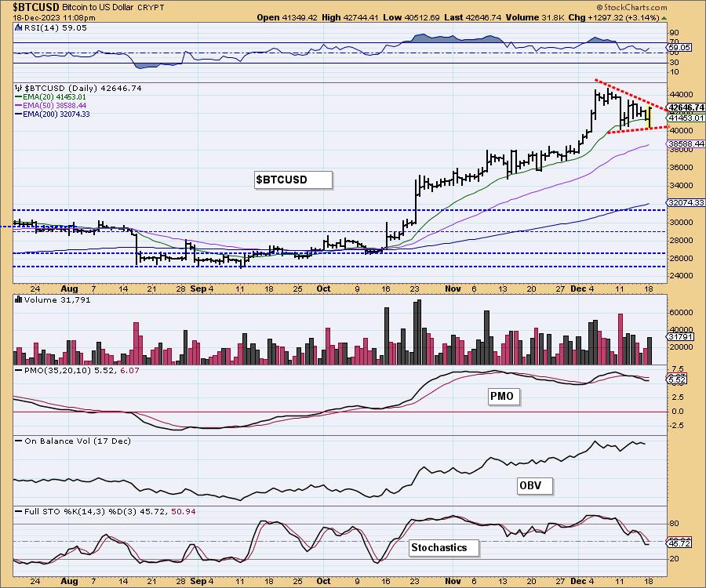Image resolution: width=706 pixels, height=588 pixels.
Task: Click the EMA(50) 38588.44 legend entry
Action: (54, 105)
